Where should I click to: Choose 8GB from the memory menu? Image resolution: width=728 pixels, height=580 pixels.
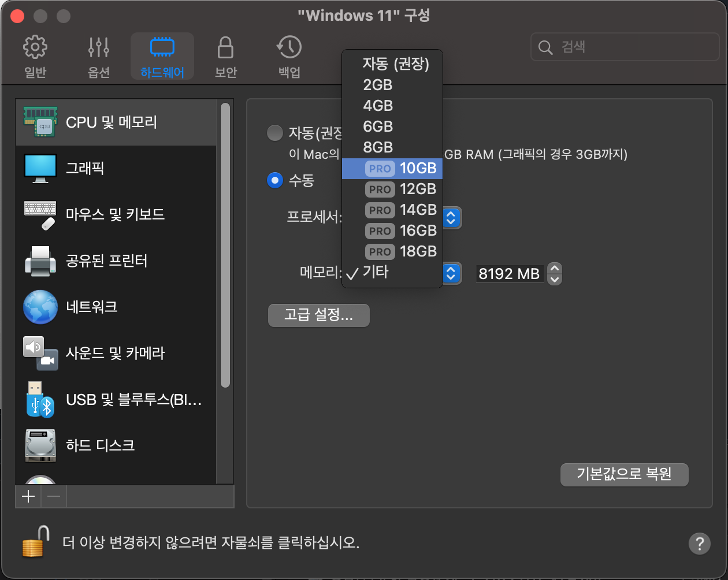pos(392,147)
